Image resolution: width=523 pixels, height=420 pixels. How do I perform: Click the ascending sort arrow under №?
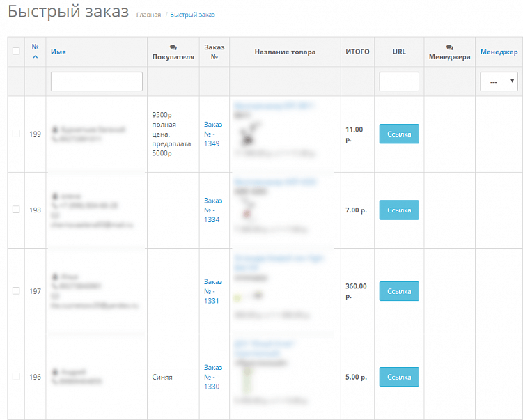coord(35,57)
